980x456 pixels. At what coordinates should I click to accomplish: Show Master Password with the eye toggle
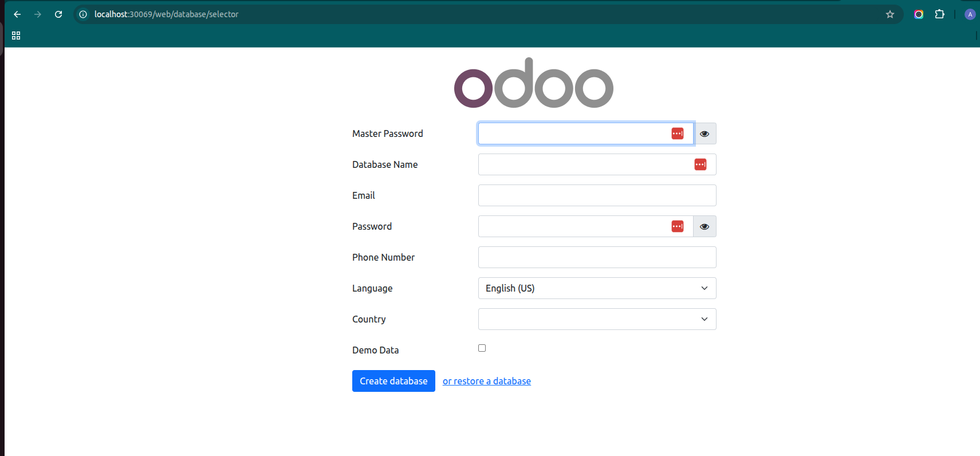point(705,133)
